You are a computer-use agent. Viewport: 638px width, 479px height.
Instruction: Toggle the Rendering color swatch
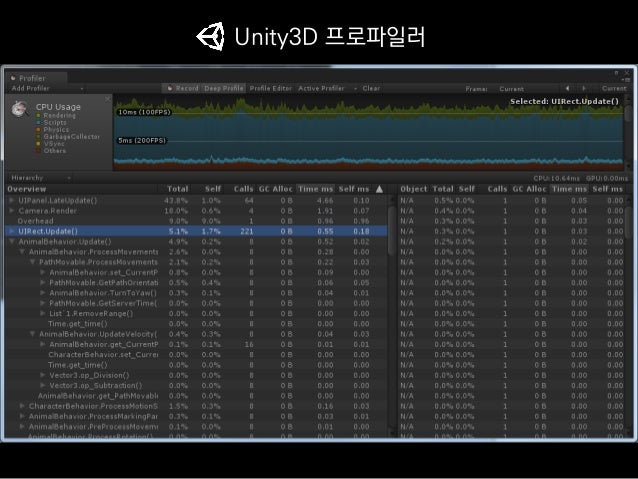click(x=38, y=116)
